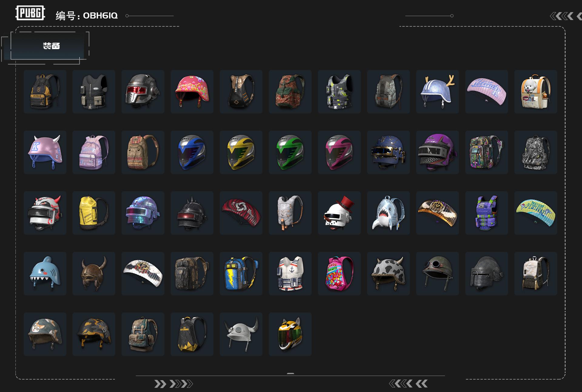
Task: Click the small scroll handle at bottom center
Action: (290, 374)
